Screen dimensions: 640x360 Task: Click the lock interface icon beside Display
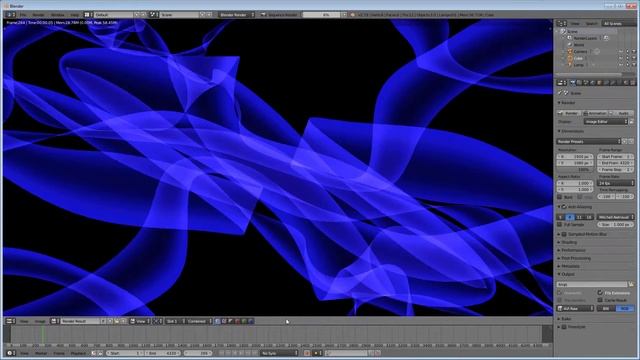tap(632, 122)
